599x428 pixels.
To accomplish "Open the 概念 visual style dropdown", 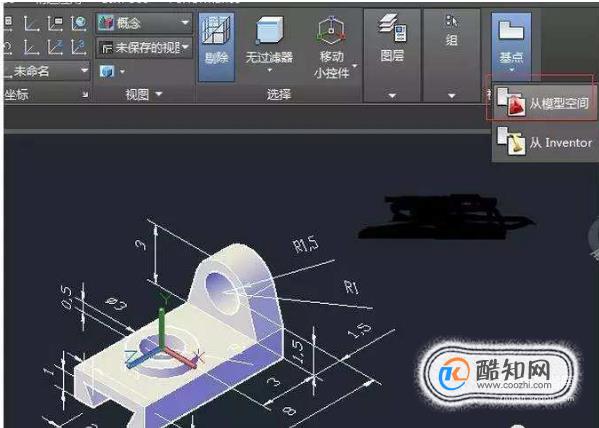I will (144, 23).
